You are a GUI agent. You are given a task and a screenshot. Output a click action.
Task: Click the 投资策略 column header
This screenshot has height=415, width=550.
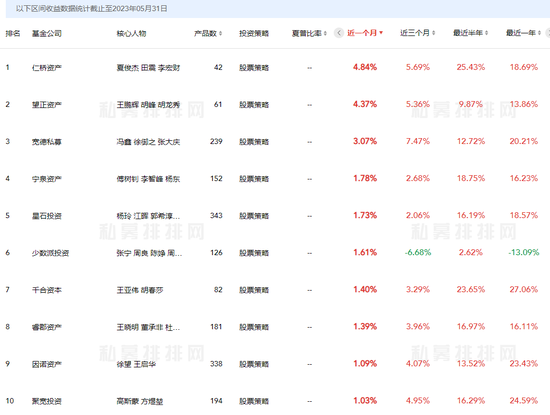[254, 33]
